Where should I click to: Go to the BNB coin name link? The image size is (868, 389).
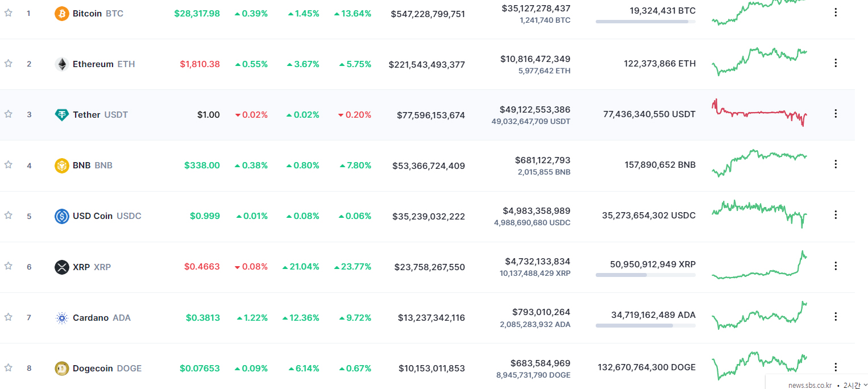93,165
